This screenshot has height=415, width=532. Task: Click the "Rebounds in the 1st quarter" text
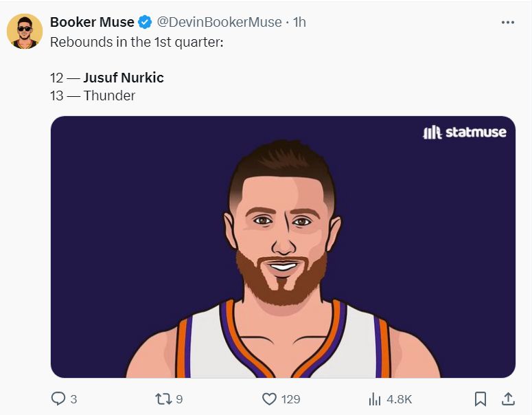click(x=137, y=41)
